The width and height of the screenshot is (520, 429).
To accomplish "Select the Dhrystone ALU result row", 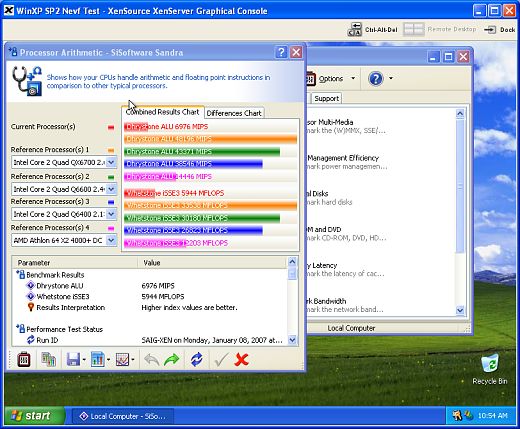I will pos(149,286).
